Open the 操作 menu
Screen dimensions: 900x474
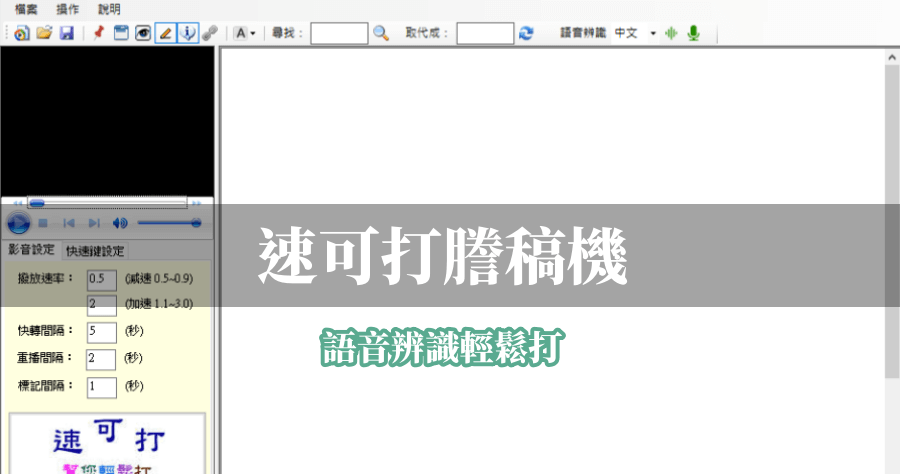pyautogui.click(x=67, y=9)
